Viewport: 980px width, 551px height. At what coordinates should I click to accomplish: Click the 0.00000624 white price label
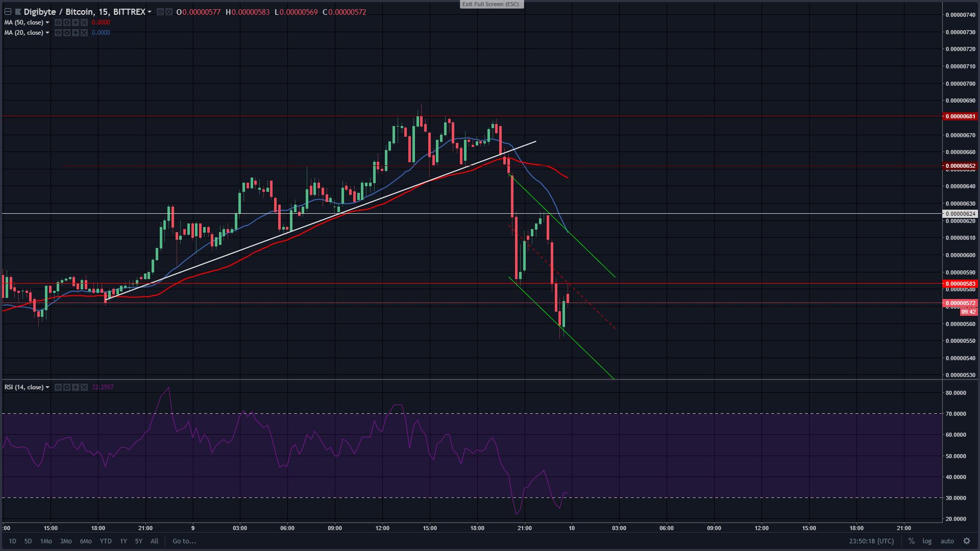click(960, 214)
